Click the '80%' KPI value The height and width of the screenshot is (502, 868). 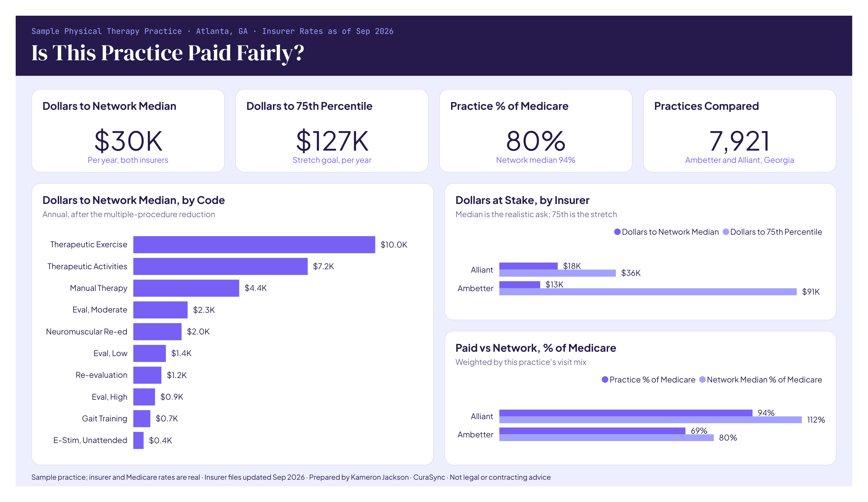coord(535,141)
